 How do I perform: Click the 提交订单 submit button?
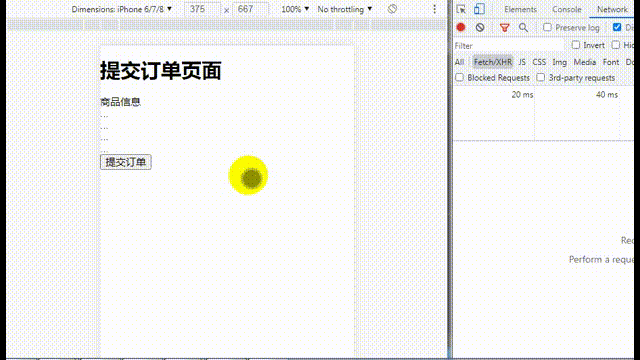point(126,162)
